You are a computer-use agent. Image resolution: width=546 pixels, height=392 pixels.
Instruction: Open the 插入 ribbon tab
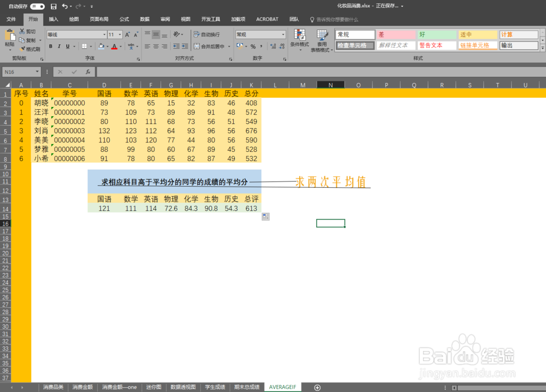pyautogui.click(x=54, y=19)
